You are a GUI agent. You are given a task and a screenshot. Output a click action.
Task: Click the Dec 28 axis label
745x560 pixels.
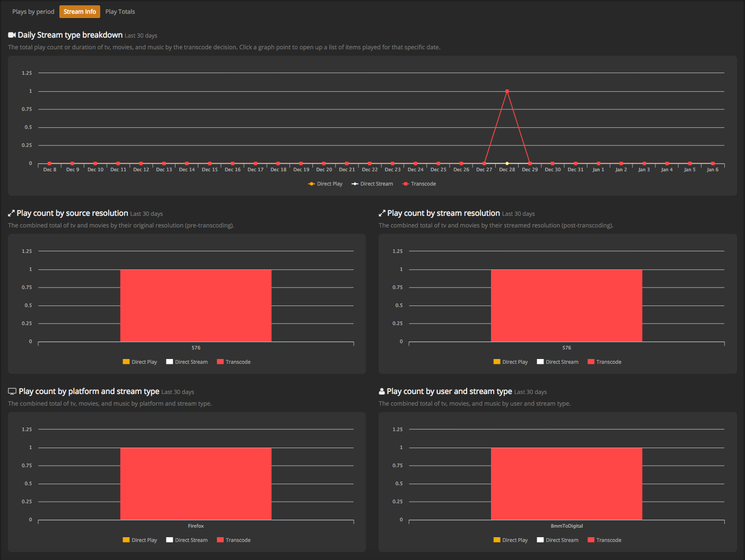[x=507, y=170]
